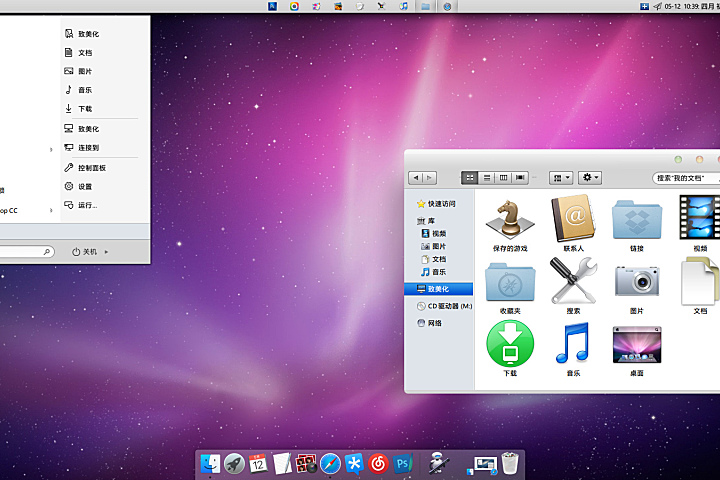The image size is (720, 480).
Task: Select 快速访问 in file window sidebar
Action: pyautogui.click(x=436, y=203)
